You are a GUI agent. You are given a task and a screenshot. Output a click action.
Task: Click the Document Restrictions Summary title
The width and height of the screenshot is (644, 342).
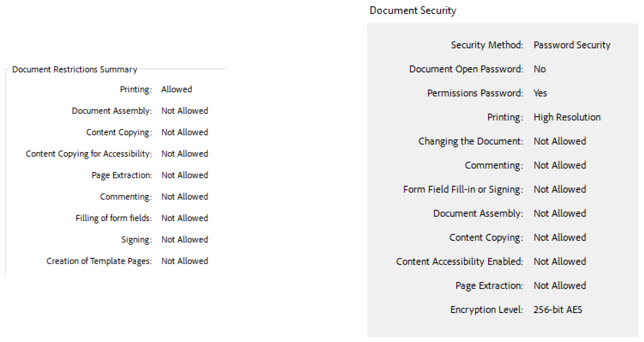[x=75, y=69]
